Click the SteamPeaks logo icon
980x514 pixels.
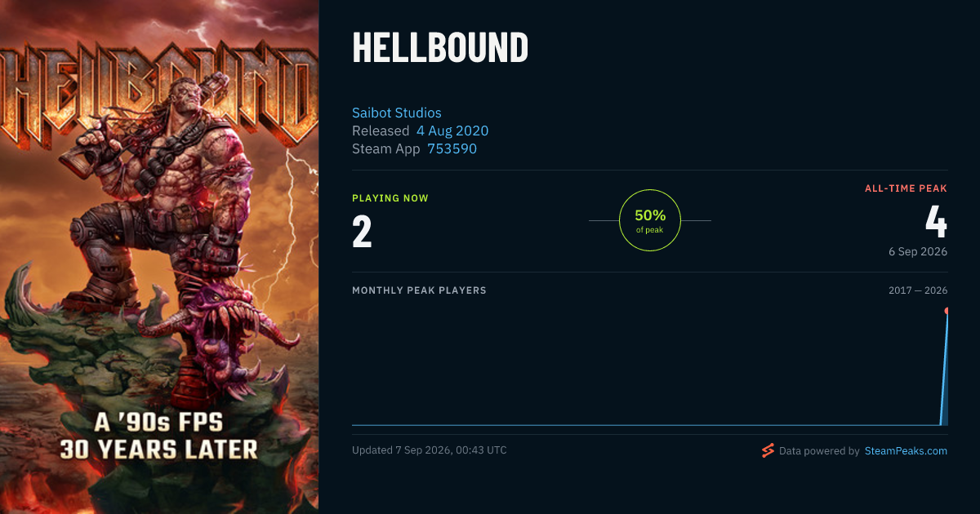(x=768, y=450)
